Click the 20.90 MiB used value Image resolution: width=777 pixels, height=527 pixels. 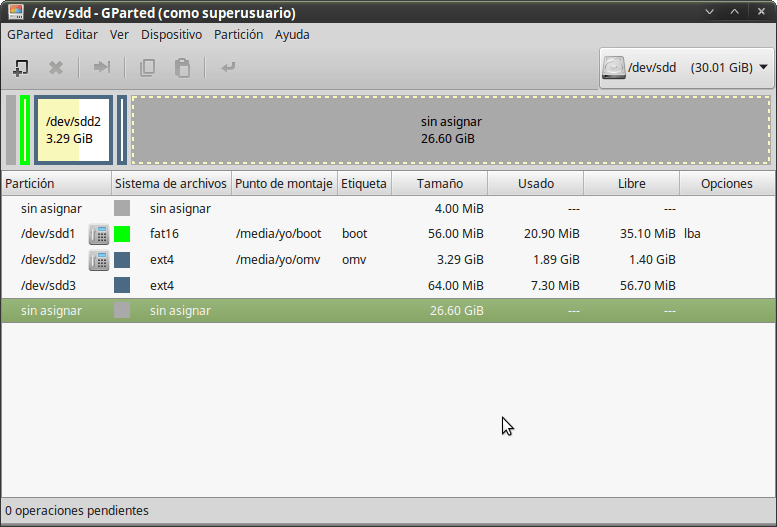552,234
